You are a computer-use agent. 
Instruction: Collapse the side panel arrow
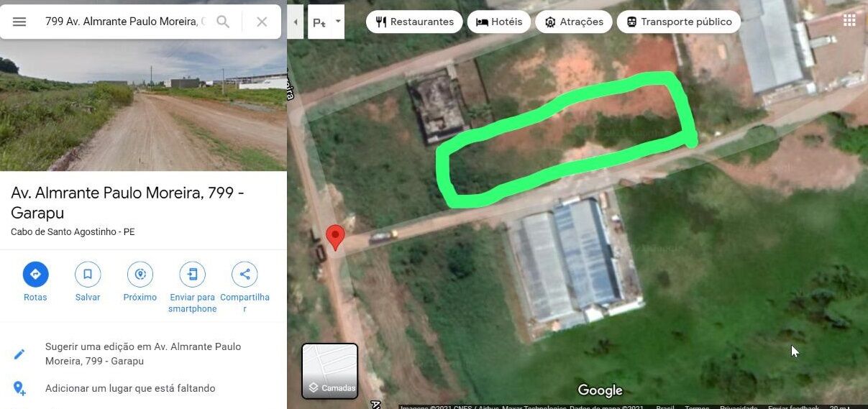click(x=296, y=22)
